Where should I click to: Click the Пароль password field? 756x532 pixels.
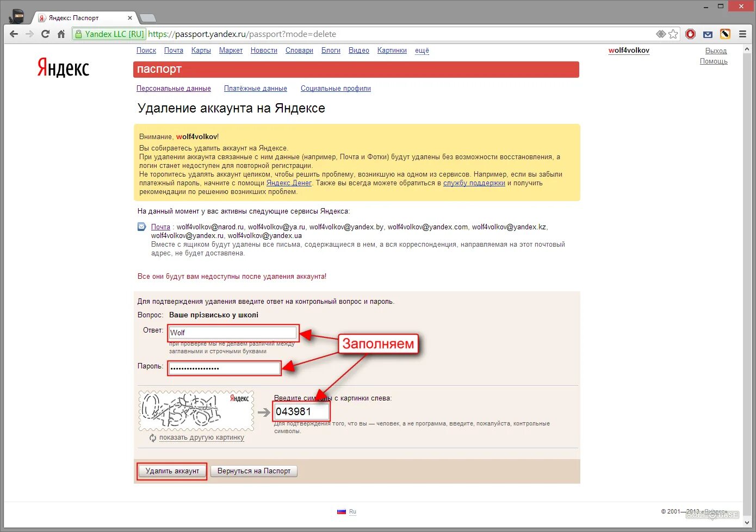click(224, 368)
